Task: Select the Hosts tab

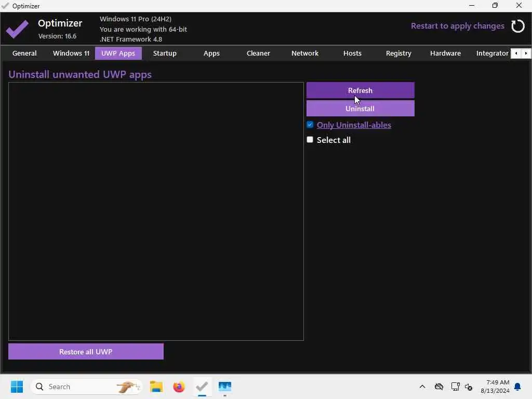Action: point(352,54)
